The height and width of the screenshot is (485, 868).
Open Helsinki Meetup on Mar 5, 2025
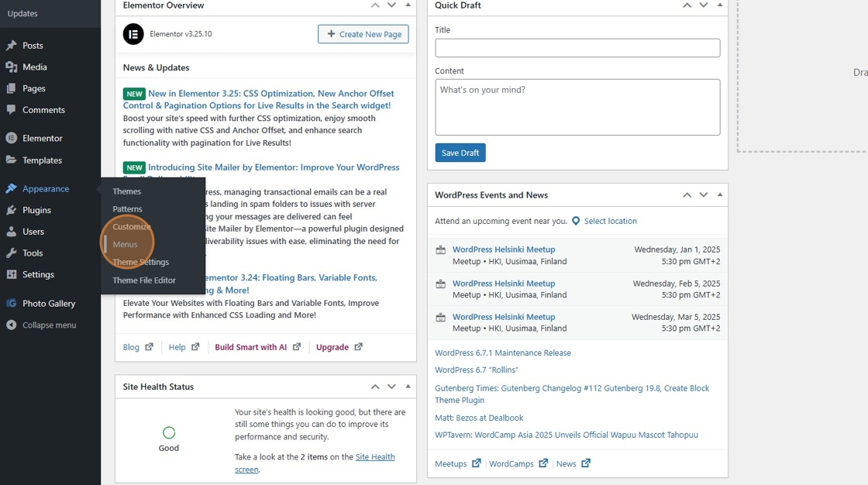pyautogui.click(x=504, y=317)
